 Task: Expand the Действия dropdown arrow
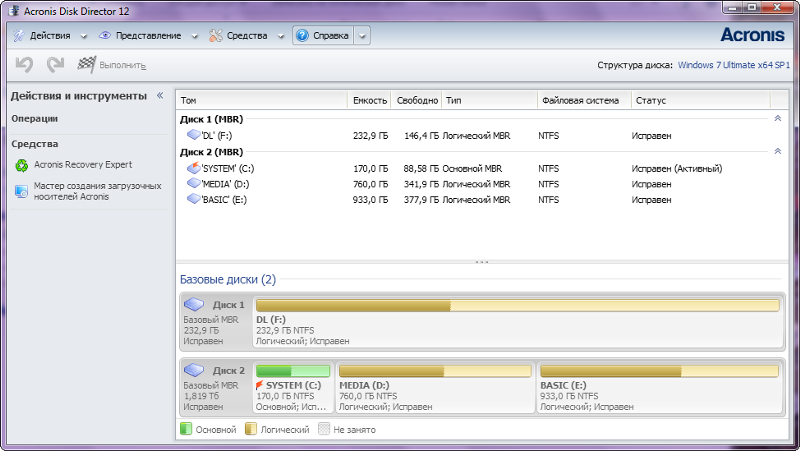coord(84,36)
